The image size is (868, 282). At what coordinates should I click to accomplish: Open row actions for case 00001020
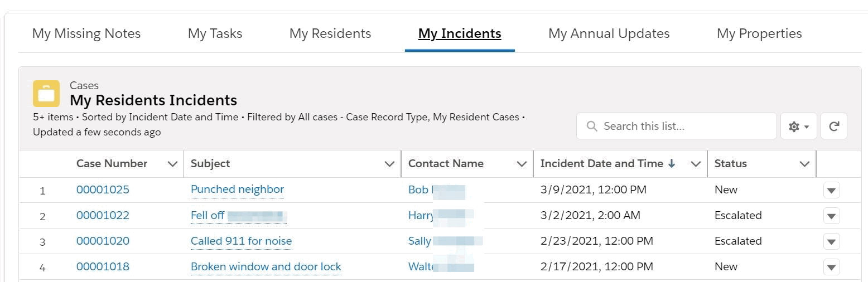pos(831,241)
